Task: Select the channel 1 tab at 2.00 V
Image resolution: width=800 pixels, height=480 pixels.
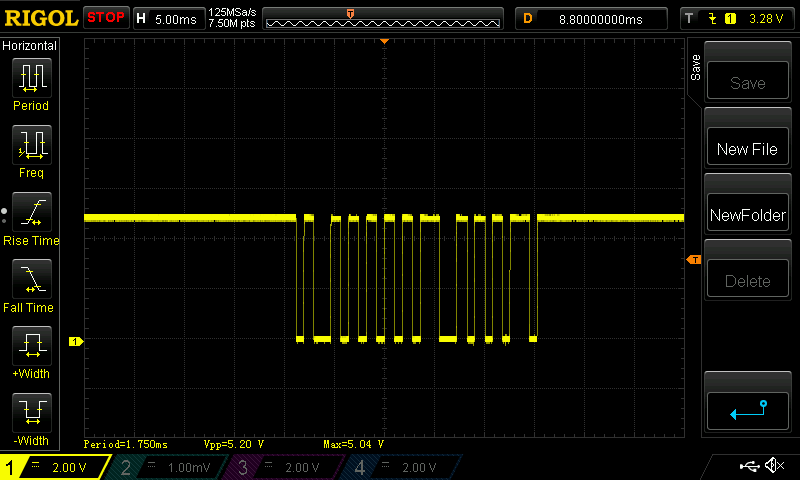Action: click(x=55, y=467)
